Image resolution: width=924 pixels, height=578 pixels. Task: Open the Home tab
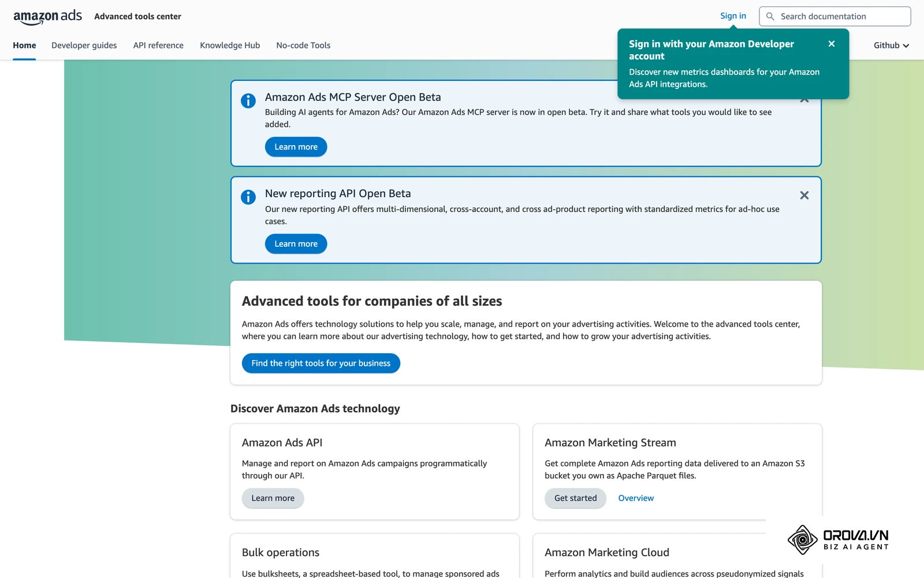pyautogui.click(x=24, y=45)
